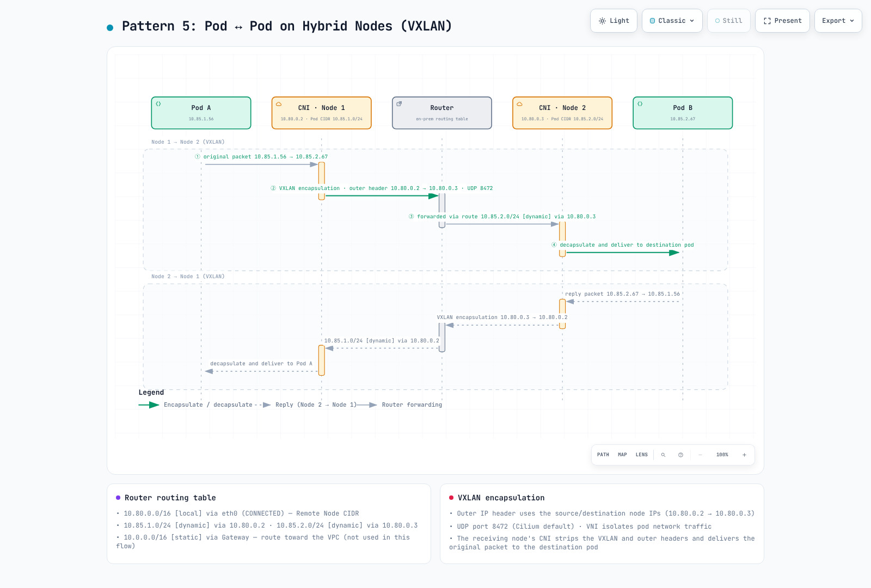The image size is (871, 588).
Task: Click the cloud icon on CNI Node 1
Action: [279, 103]
